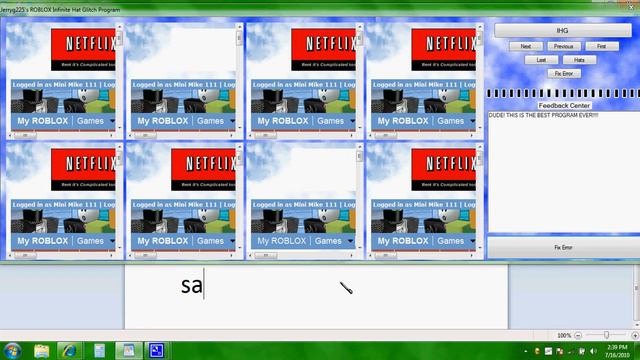Click My ROBLOX in bottom-row third pane without ad
The height and width of the screenshot is (360, 640).
(x=282, y=241)
